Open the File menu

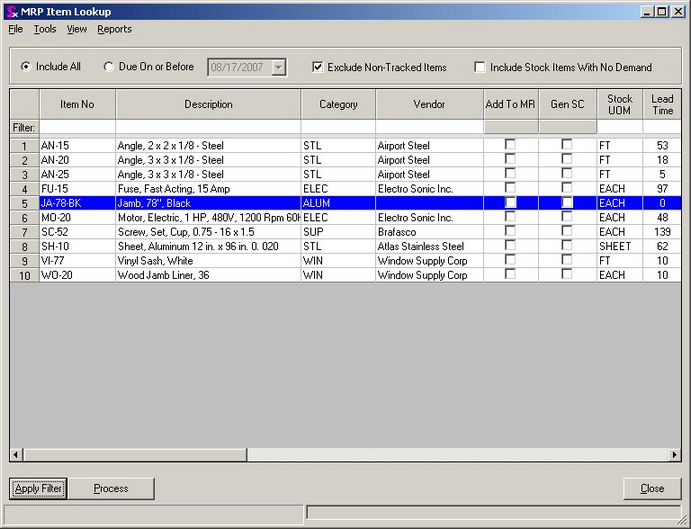[15, 29]
